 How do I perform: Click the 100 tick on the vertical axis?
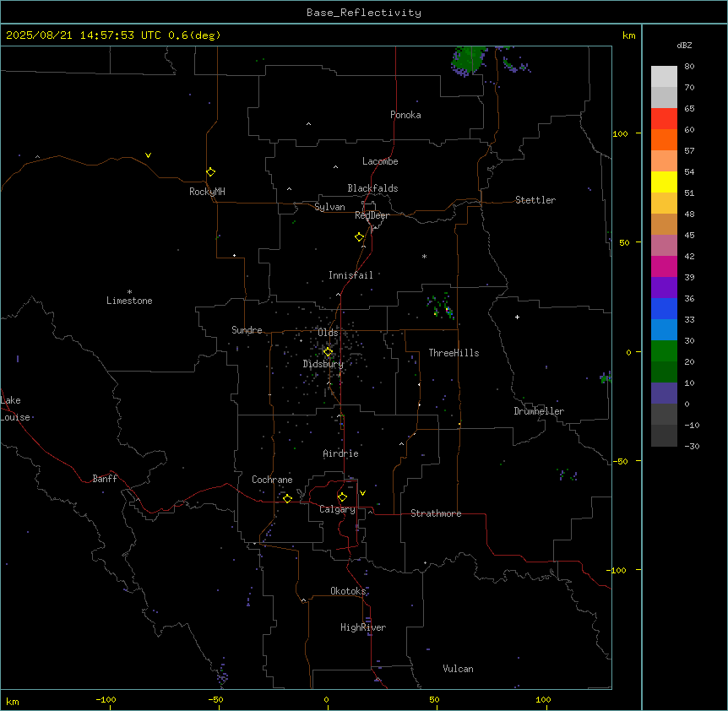tap(620, 133)
